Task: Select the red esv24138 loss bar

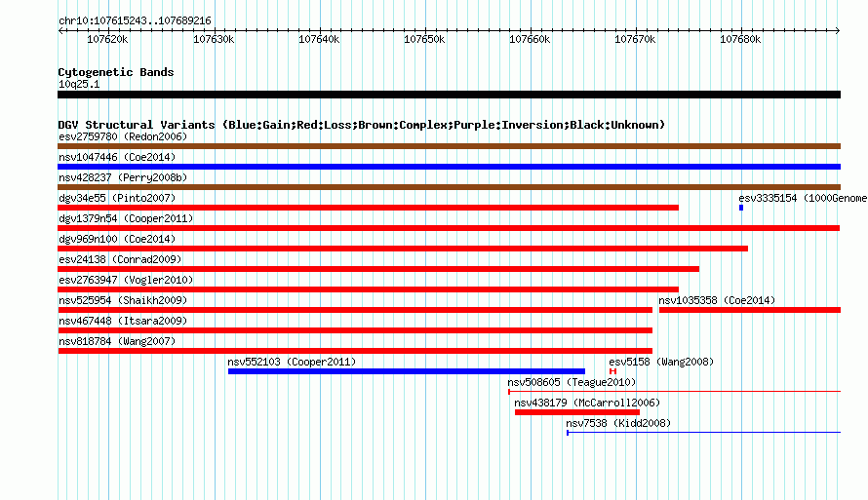Action: (x=378, y=269)
